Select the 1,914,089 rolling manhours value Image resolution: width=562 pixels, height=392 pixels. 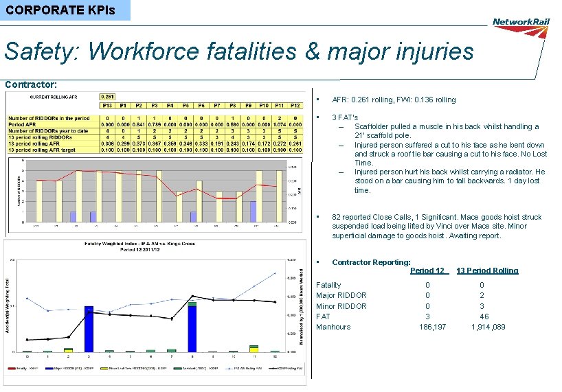[x=488, y=327]
